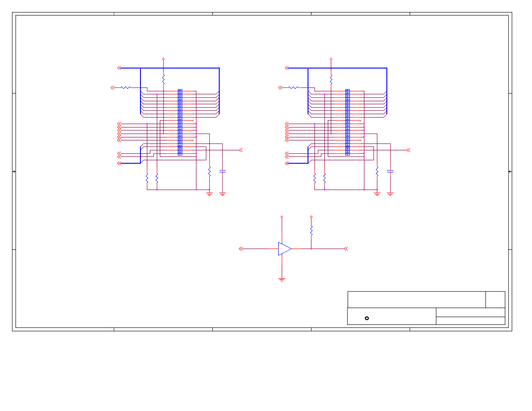This screenshot has height=411, width=532.
Task: Select the pull-up resistor beside the buffer output
Action: (311, 230)
